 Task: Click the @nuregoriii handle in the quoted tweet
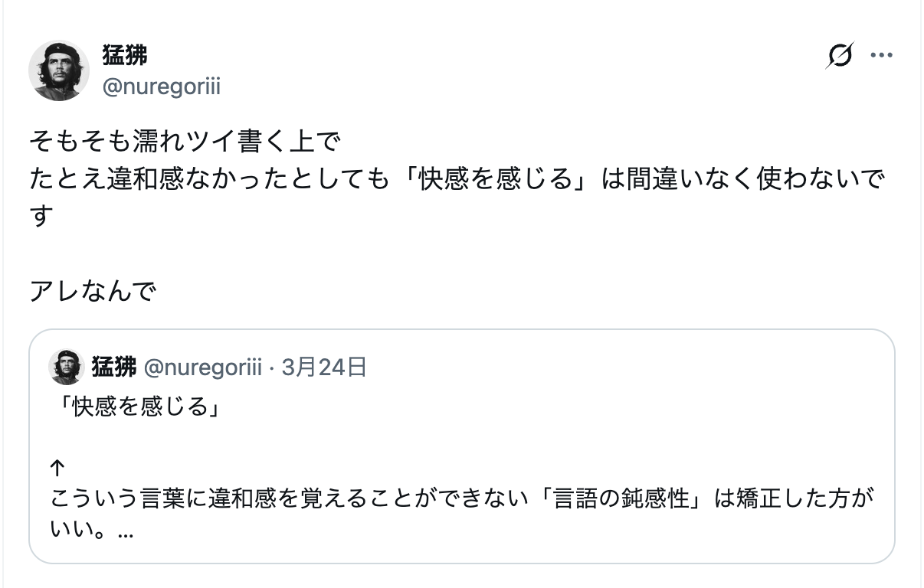coord(202,367)
